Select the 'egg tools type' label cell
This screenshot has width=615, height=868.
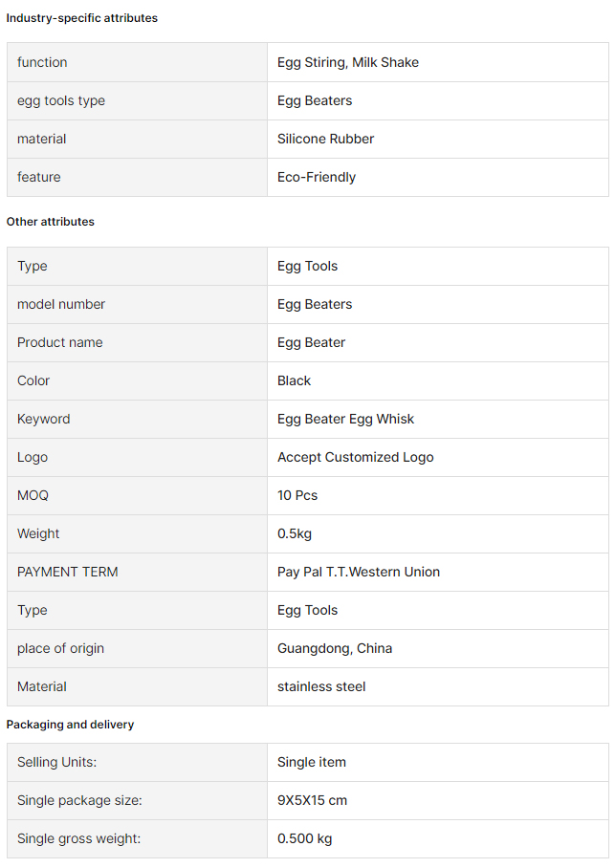tap(138, 100)
